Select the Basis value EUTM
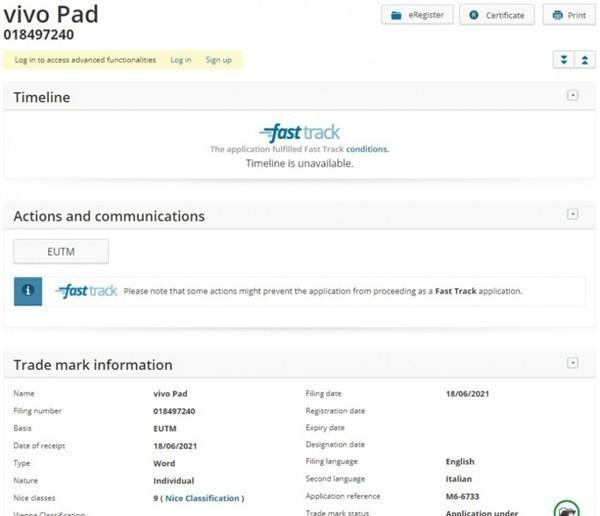Viewport: 600px width, 516px height. pos(165,428)
